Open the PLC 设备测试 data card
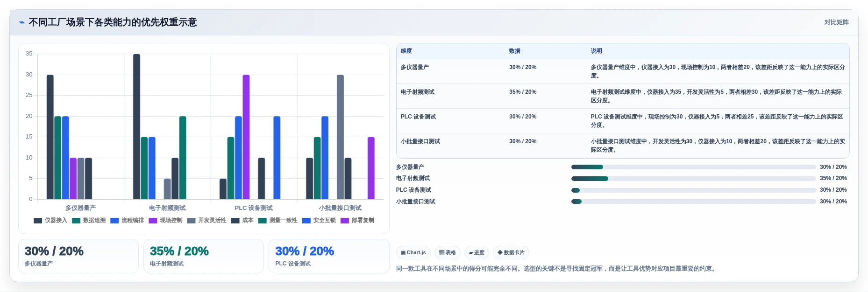Screen dimensions: 868x292 tap(329, 256)
